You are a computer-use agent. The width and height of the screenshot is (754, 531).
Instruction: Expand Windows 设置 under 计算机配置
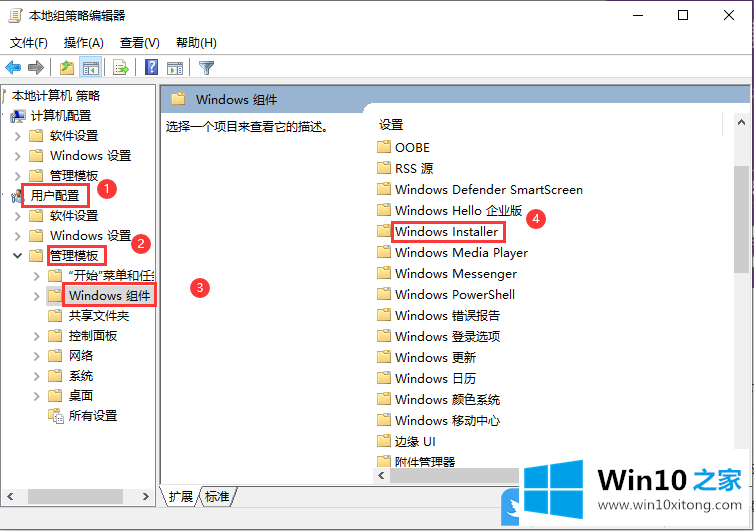18,156
